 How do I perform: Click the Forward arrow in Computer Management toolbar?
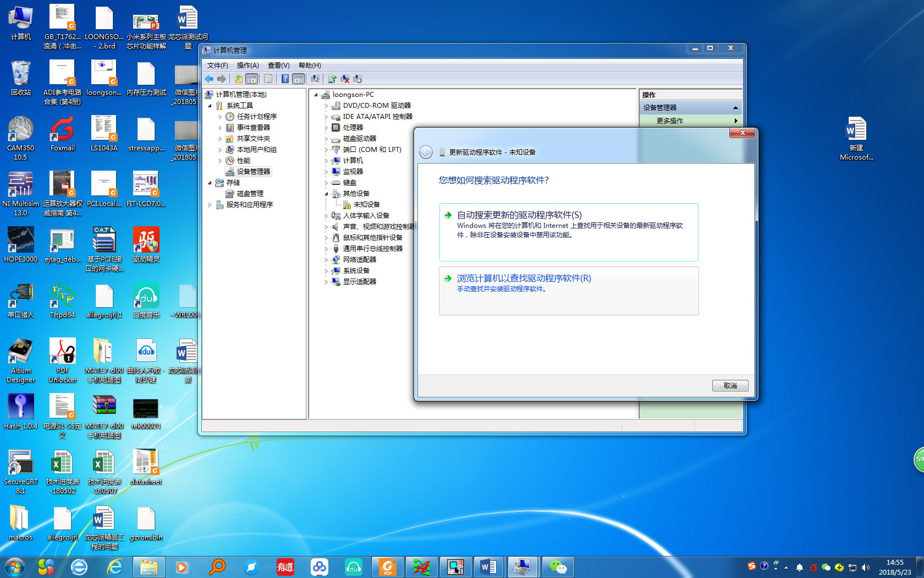(x=221, y=79)
